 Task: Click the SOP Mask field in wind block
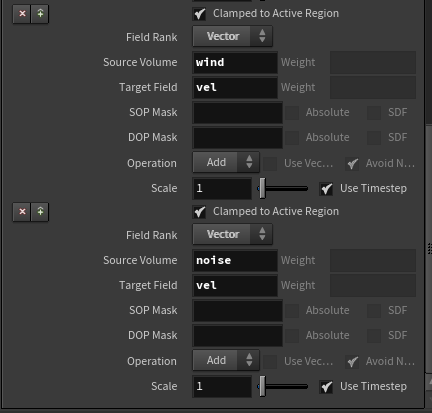237,113
